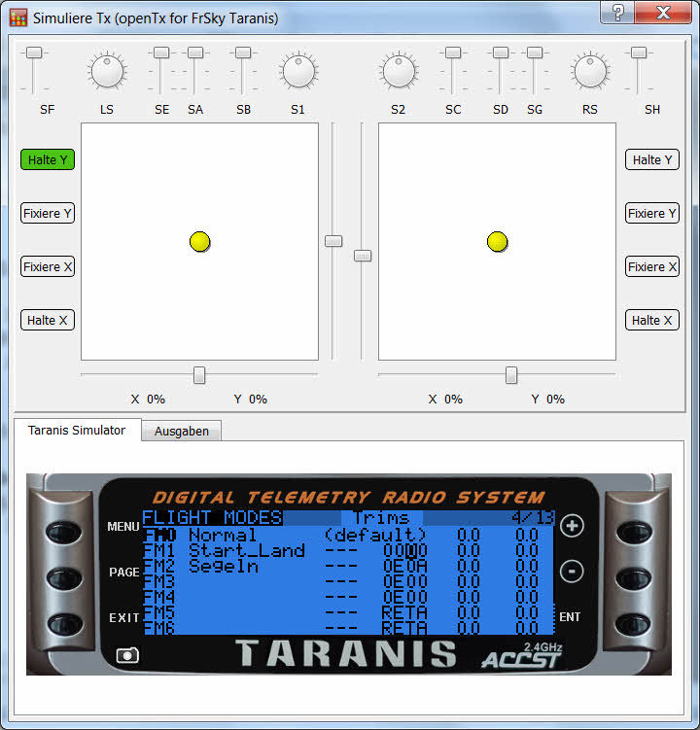Click the left vertical trim slider handle

(333, 241)
